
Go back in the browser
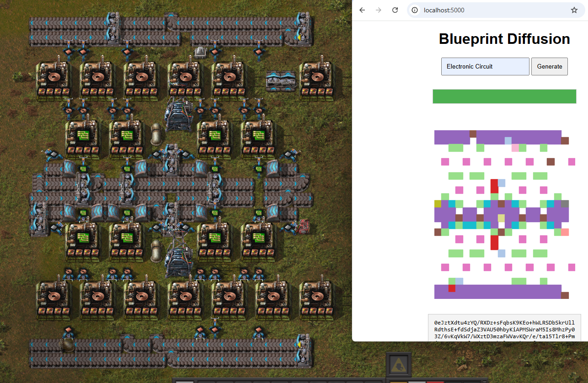362,10
